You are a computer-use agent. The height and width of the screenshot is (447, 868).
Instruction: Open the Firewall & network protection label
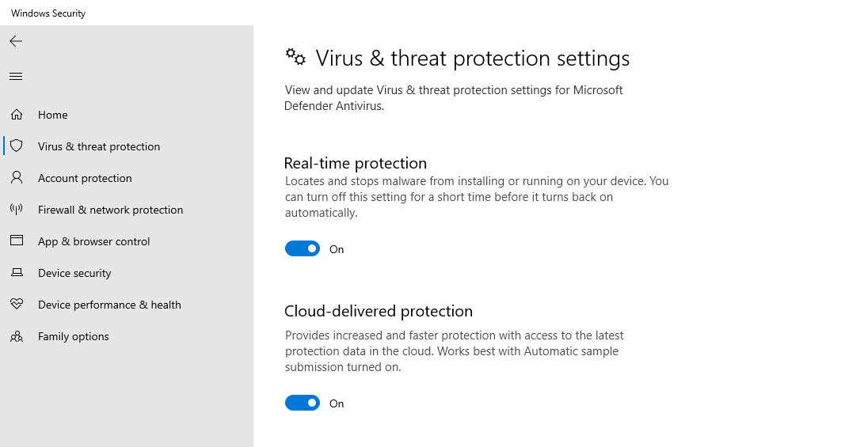pos(110,210)
